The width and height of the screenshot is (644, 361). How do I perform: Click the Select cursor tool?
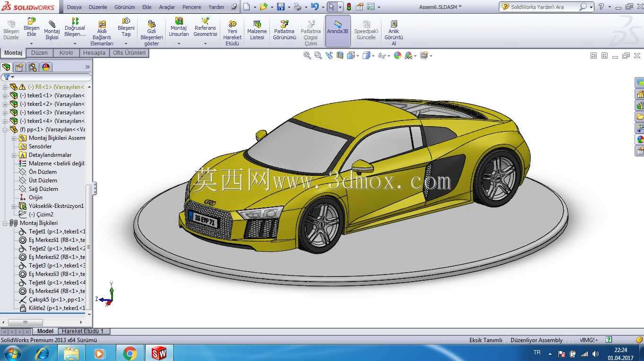point(332,7)
